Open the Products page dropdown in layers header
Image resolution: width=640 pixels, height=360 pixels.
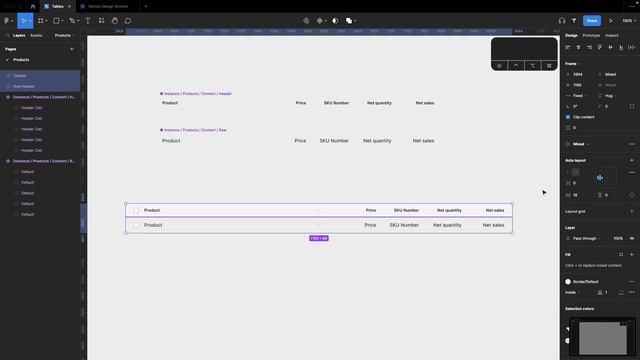(64, 36)
